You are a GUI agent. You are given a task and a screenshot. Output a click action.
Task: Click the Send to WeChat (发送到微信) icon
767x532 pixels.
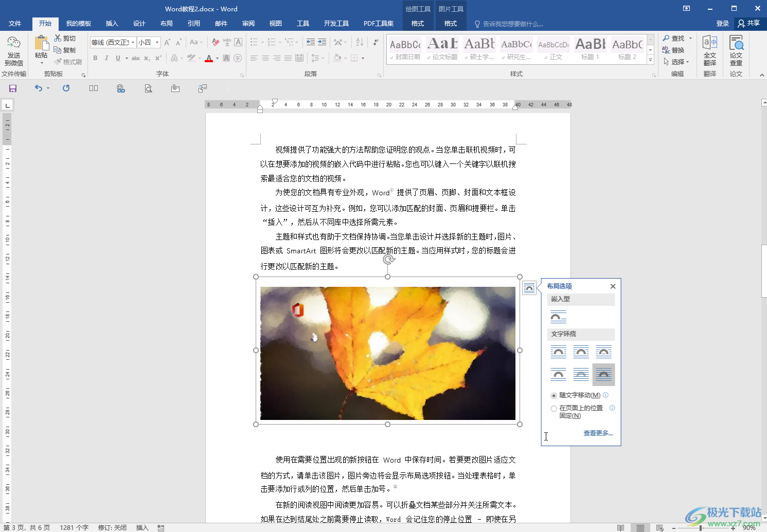tap(14, 43)
